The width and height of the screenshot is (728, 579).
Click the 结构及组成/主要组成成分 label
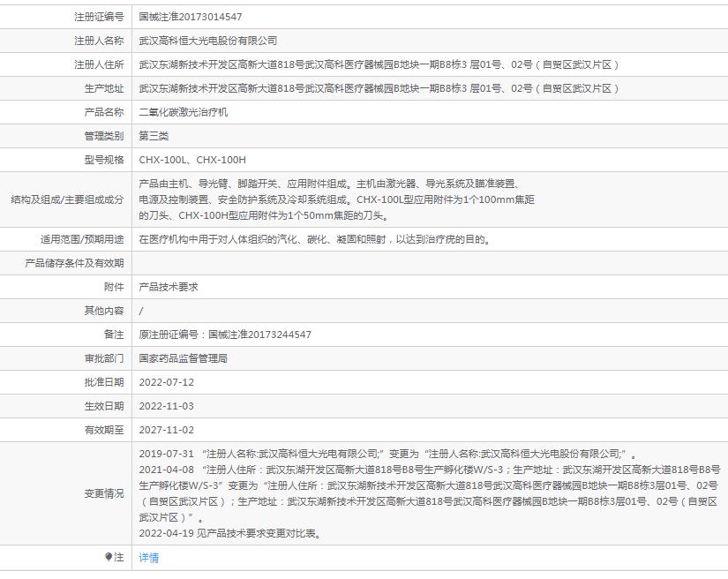(67, 199)
